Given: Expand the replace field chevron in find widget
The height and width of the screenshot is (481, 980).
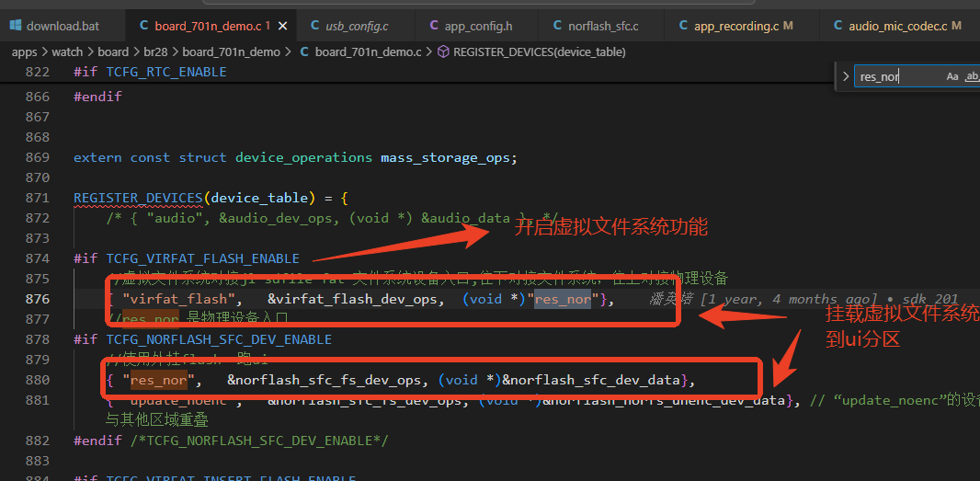Looking at the screenshot, I should pos(846,76).
